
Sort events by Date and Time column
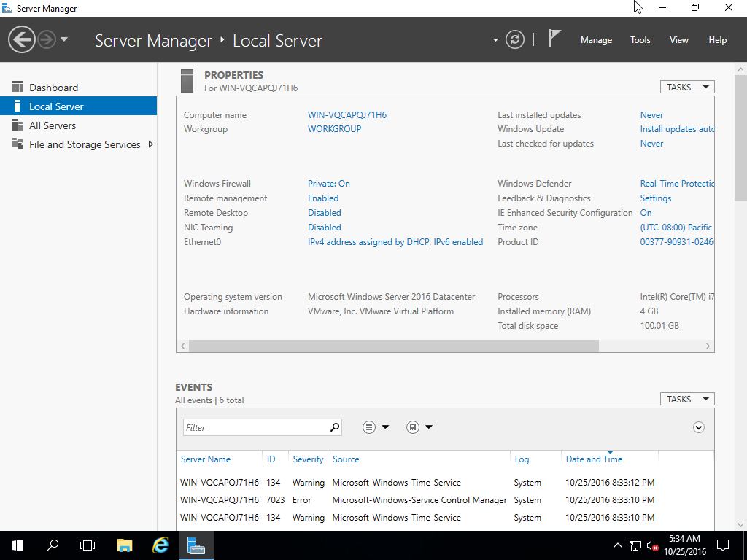pyautogui.click(x=594, y=459)
